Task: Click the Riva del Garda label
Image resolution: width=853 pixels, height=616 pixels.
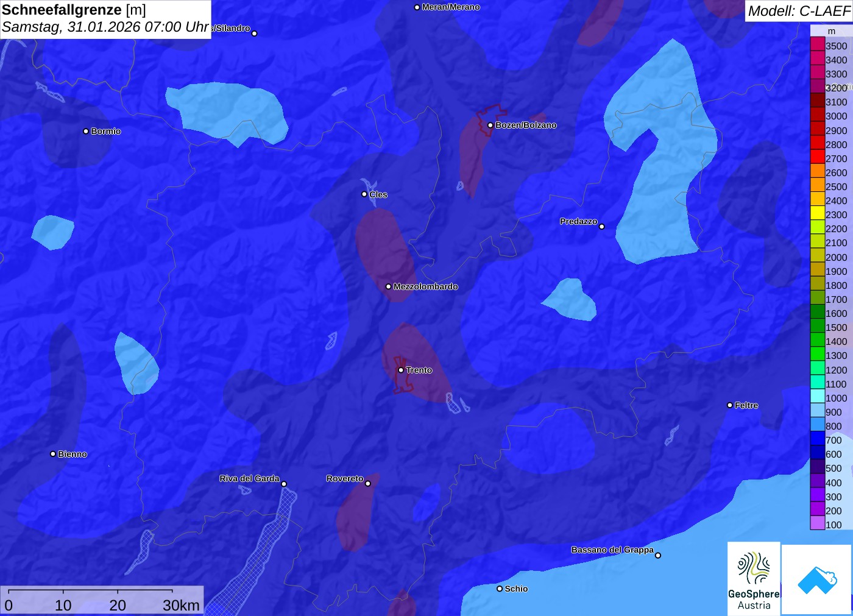Action: (249, 478)
